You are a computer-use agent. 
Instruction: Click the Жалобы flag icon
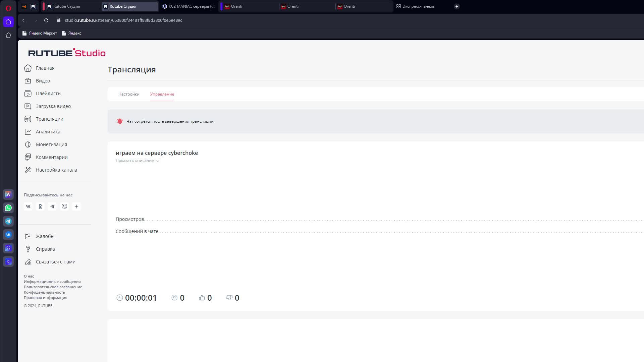(28, 236)
